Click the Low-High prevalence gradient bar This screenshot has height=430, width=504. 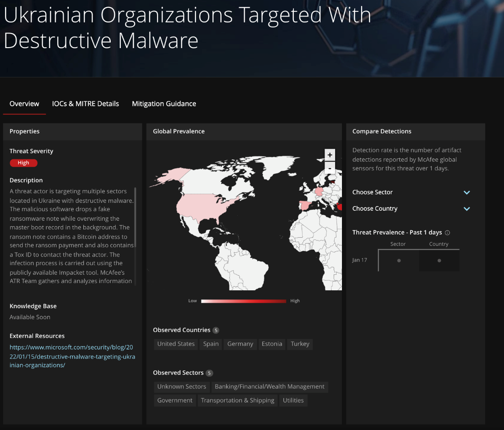tap(243, 301)
